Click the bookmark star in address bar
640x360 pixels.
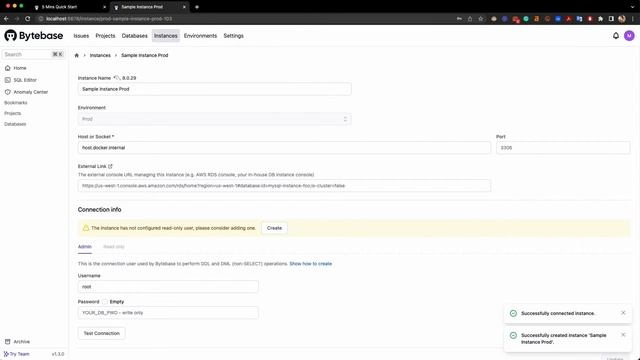click(x=480, y=18)
